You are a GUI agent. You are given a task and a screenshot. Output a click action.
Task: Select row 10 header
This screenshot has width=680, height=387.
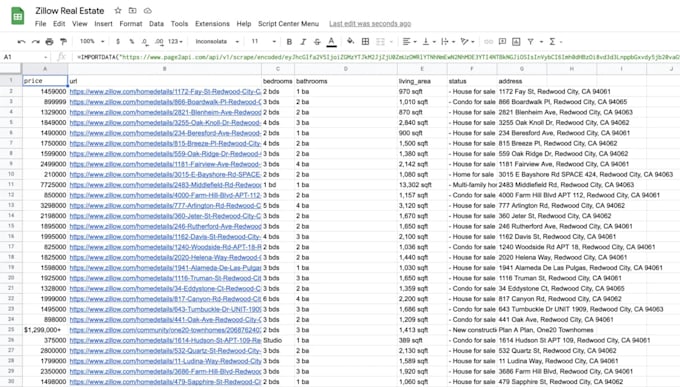pyautogui.click(x=11, y=174)
